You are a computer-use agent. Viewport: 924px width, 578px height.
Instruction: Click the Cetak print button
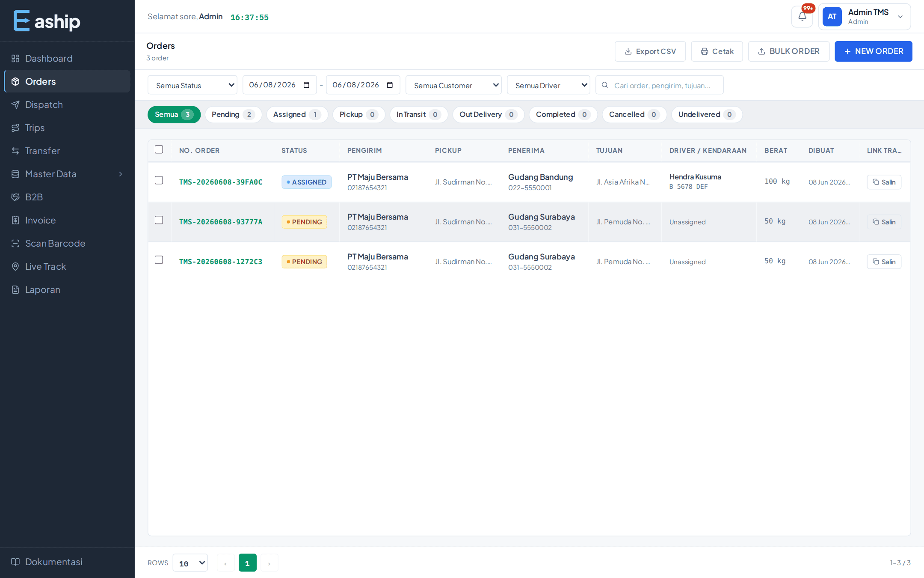pyautogui.click(x=717, y=51)
